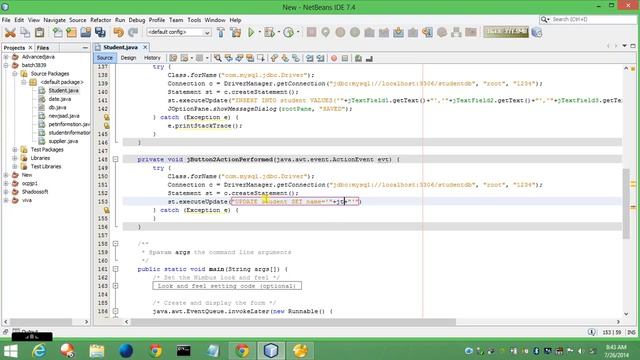Start macro recording red circle icon
This screenshot has width=640, height=360.
[334, 58]
